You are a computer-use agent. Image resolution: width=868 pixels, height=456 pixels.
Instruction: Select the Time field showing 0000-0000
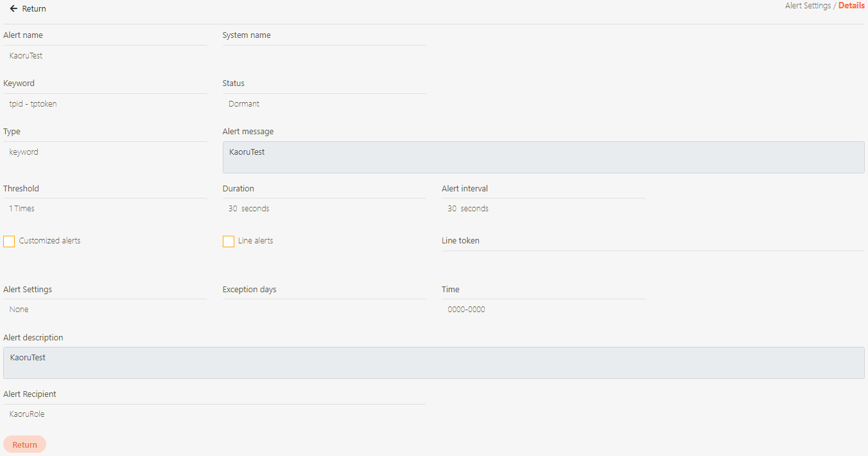[543, 310]
